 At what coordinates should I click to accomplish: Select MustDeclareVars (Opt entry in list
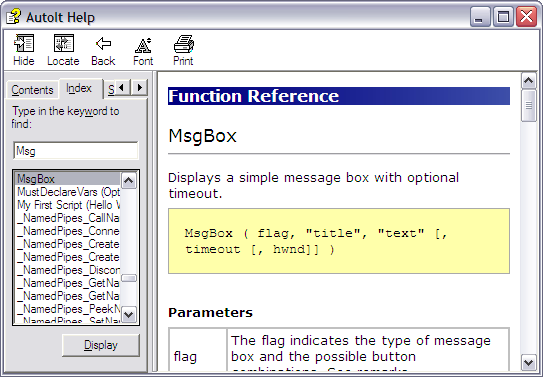[68, 192]
